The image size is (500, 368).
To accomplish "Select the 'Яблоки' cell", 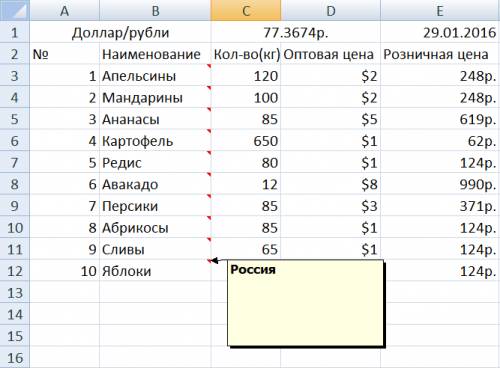I will tap(155, 270).
